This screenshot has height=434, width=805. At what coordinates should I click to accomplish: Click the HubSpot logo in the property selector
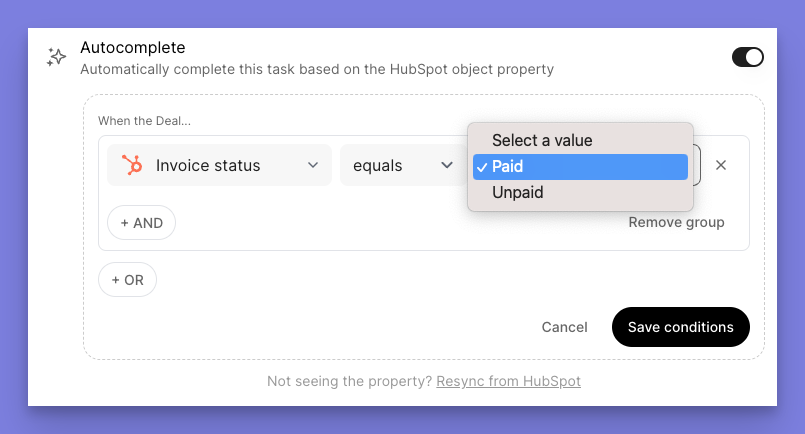coord(132,165)
